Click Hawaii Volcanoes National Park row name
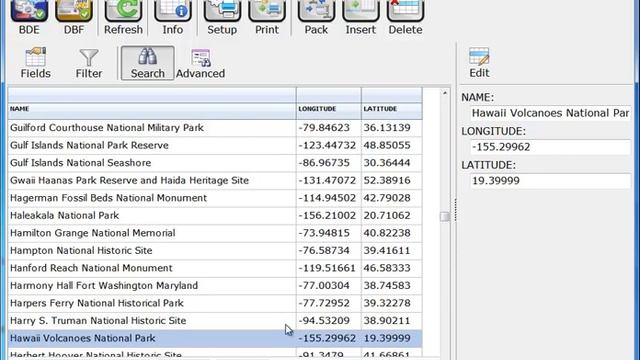Viewport: 640px width, 360px height. 82,338
